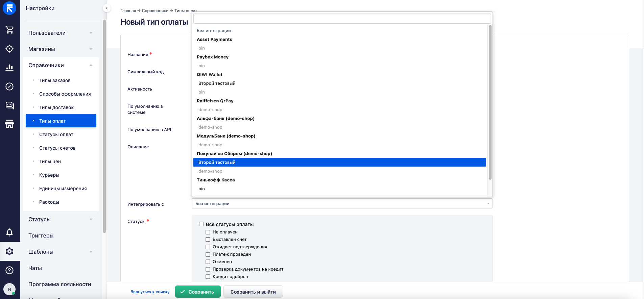Click the green Сохранить button

point(198,292)
